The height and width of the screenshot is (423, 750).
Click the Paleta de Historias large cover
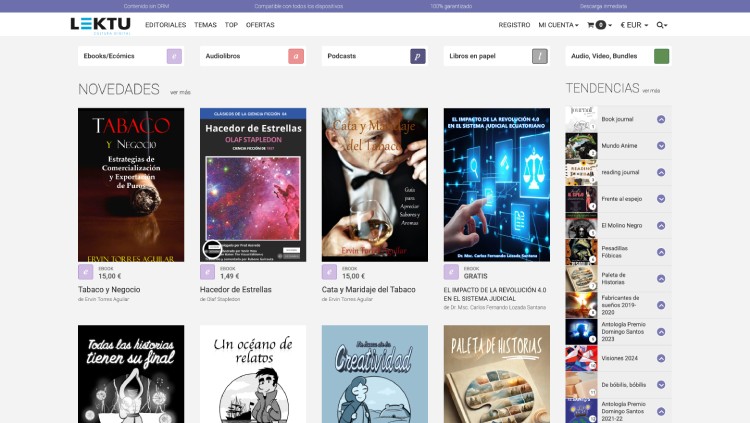coord(496,374)
